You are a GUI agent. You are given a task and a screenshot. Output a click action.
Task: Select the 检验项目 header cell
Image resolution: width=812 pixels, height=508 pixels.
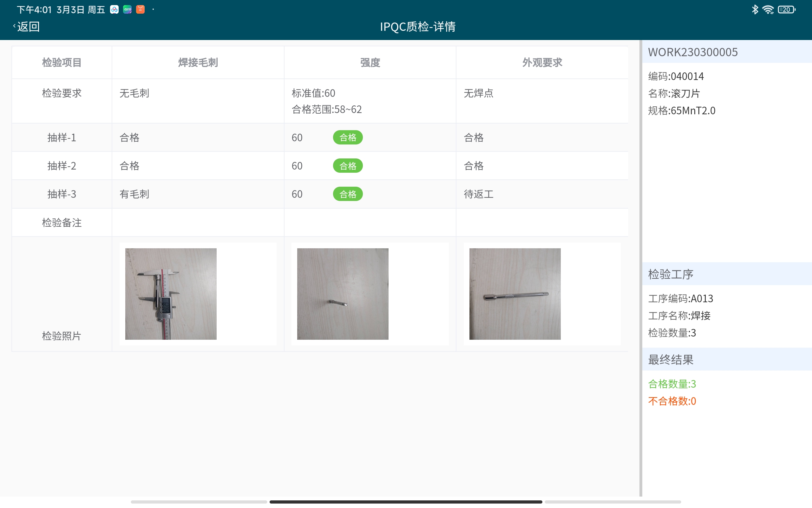tap(62, 63)
